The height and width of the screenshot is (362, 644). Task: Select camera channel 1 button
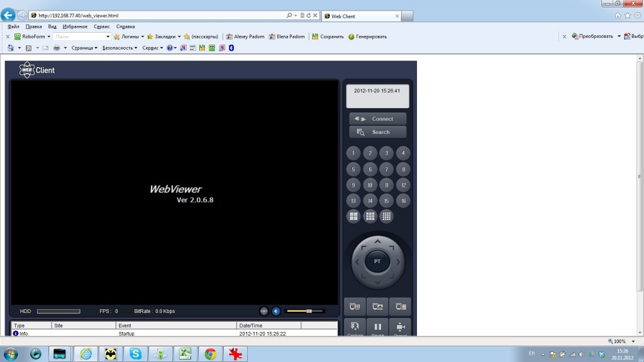tap(353, 153)
